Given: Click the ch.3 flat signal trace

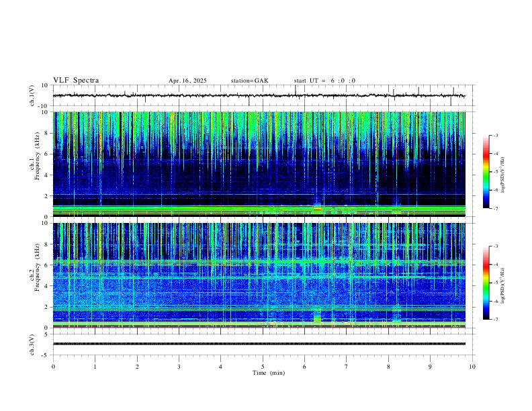Looking at the screenshot, I should click(259, 344).
